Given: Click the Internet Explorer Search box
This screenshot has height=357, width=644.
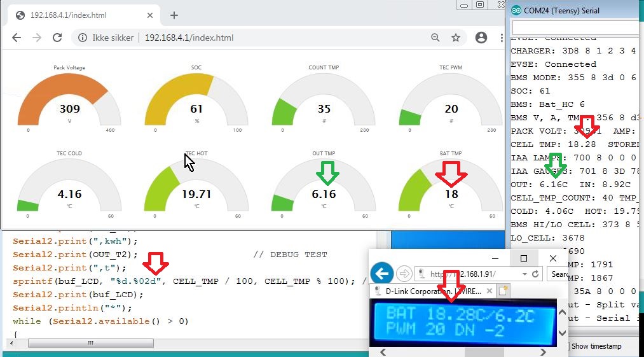Looking at the screenshot, I should click(558, 274).
